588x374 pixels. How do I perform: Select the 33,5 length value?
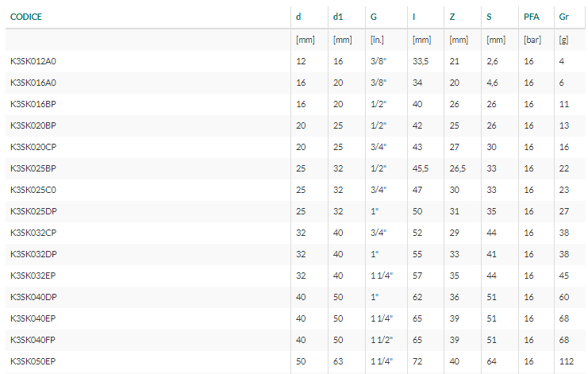click(421, 61)
